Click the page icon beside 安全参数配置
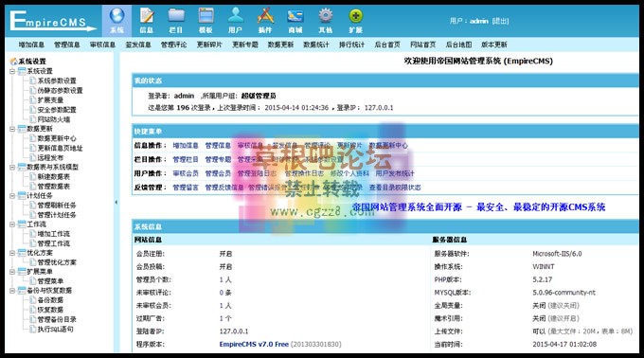This screenshot has width=644, height=358. (x=33, y=110)
